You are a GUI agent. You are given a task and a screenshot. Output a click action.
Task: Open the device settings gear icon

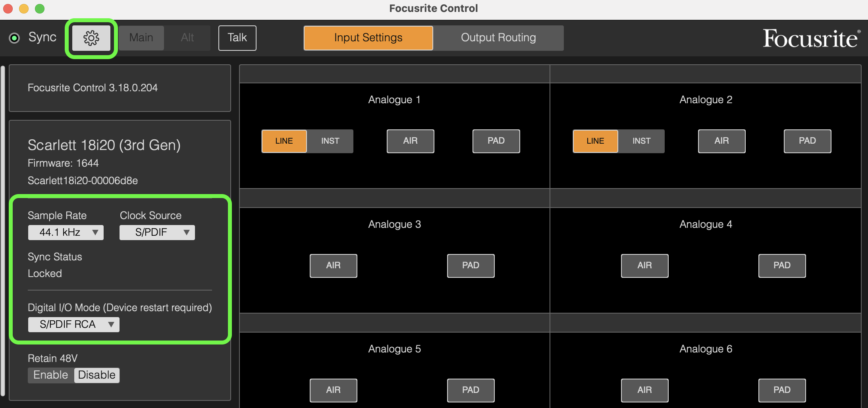point(91,38)
